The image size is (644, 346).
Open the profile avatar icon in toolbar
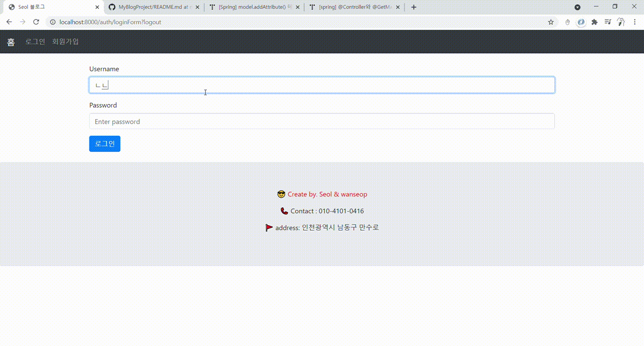point(621,22)
